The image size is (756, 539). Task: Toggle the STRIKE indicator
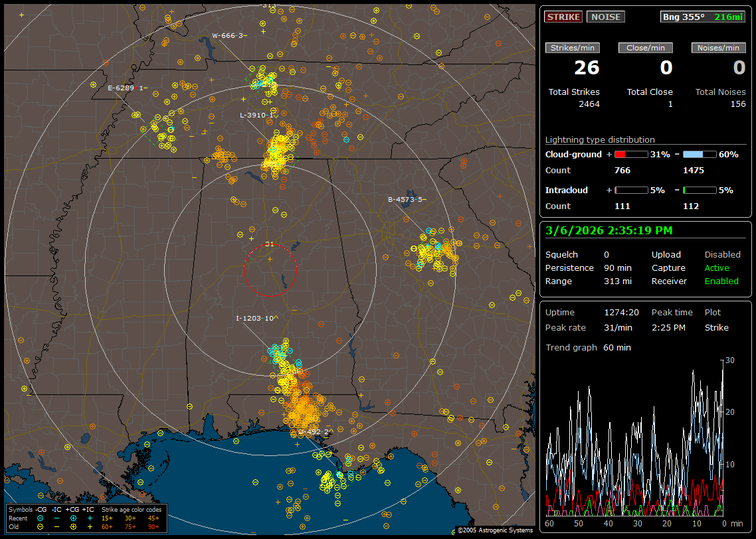(x=563, y=17)
